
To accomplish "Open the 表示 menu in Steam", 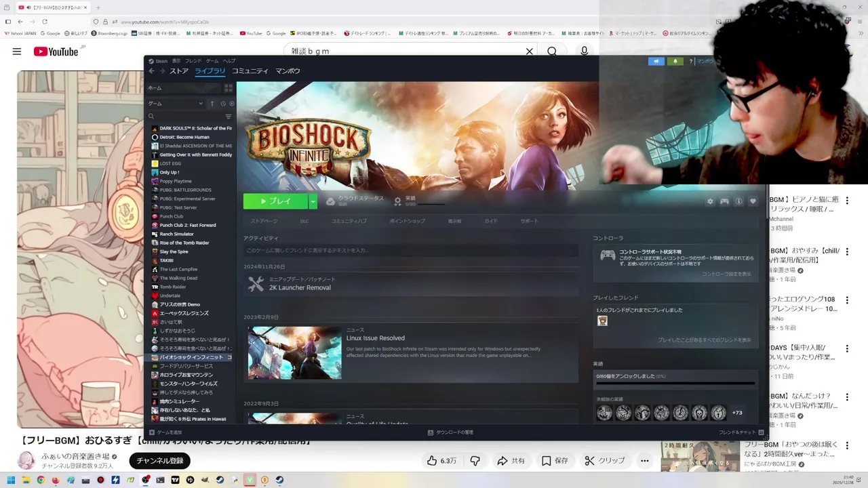I will pyautogui.click(x=176, y=61).
